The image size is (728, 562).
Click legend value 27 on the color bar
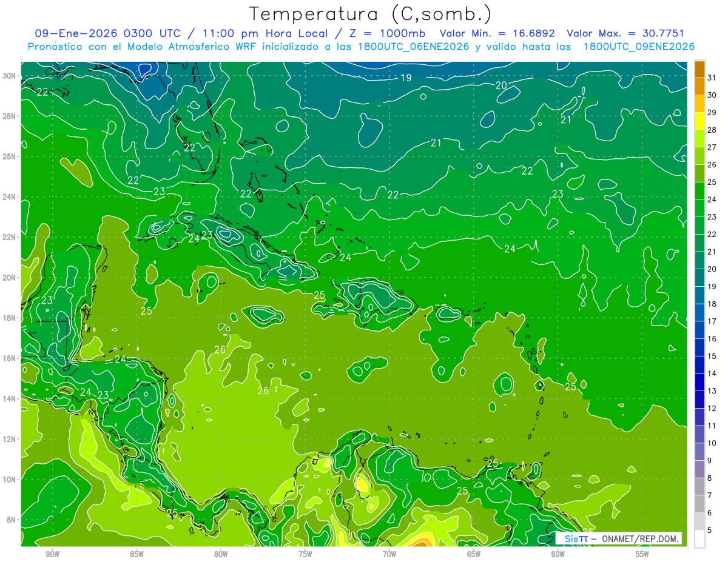pos(712,147)
